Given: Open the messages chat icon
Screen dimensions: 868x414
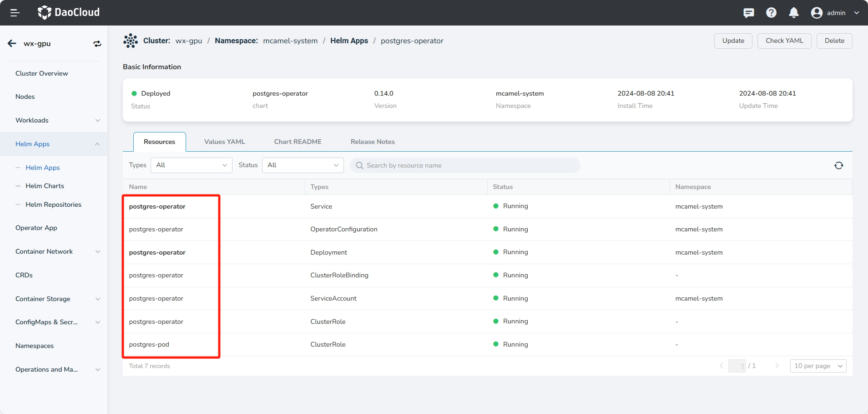Looking at the screenshot, I should 748,13.
